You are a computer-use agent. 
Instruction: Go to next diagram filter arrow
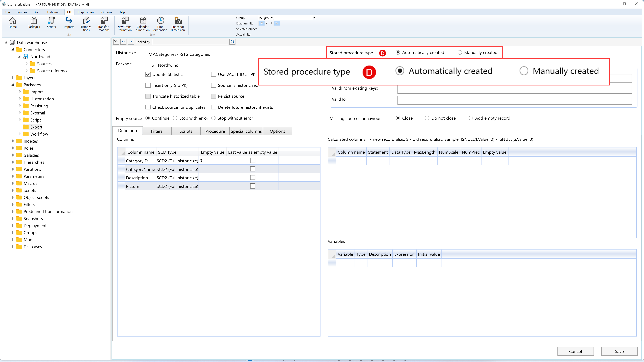(272, 23)
